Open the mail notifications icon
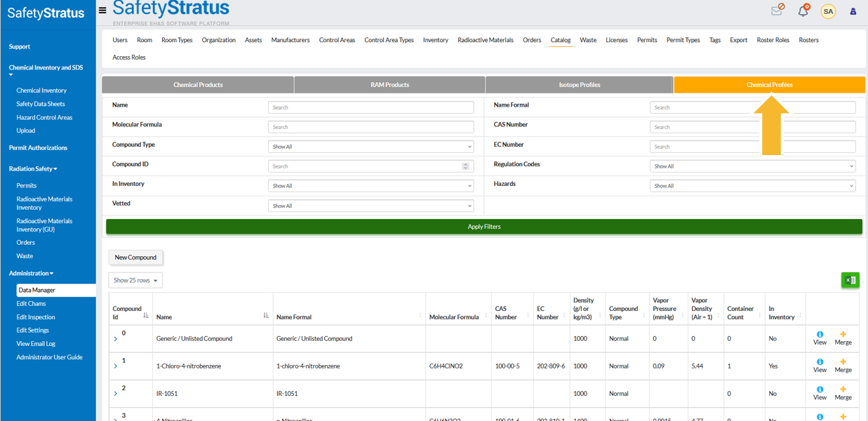Screen dimensions: 868x421 (x=777, y=10)
